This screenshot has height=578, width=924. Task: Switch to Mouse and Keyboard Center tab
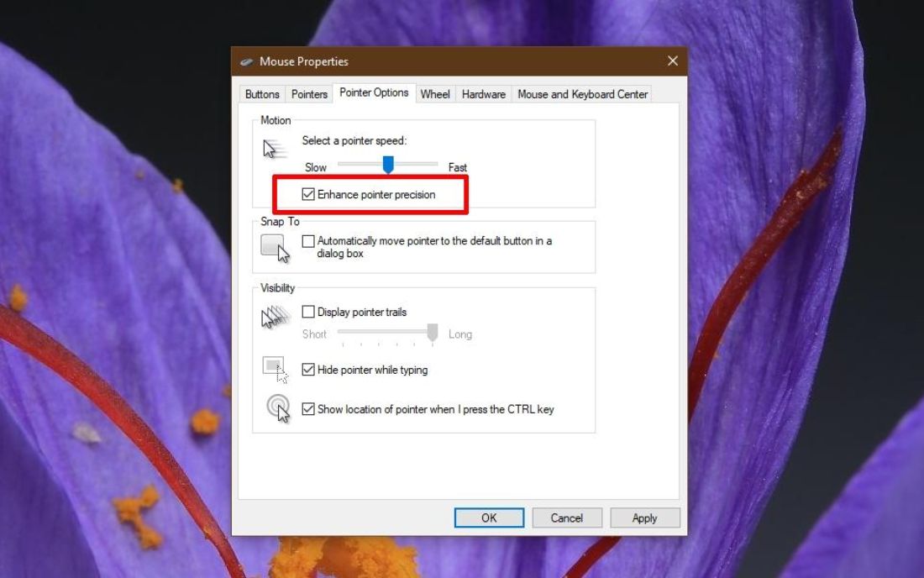click(582, 94)
